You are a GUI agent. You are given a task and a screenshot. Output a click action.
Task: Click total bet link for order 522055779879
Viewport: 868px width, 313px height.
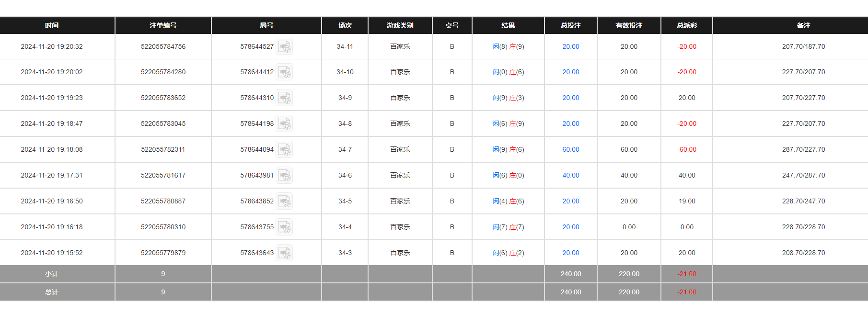(570, 253)
